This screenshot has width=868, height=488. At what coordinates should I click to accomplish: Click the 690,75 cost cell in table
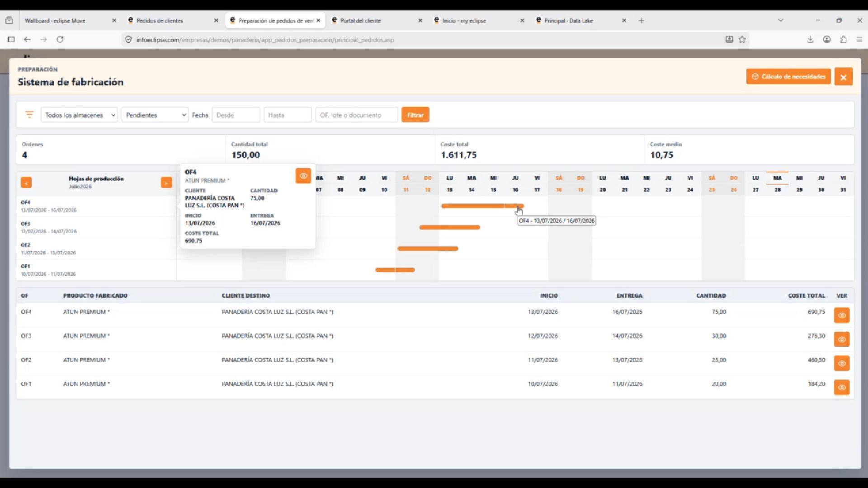pyautogui.click(x=816, y=312)
